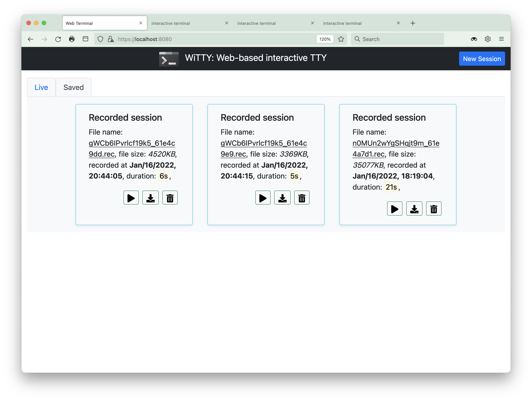Viewport: 532px width, 401px height.
Task: Focus the browser Search field
Action: [x=397, y=39]
